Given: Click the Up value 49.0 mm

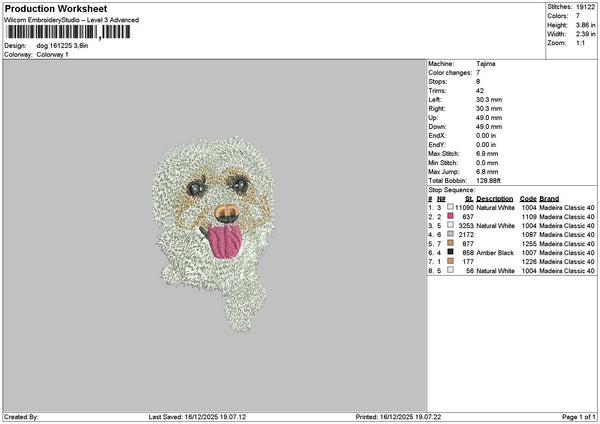Looking at the screenshot, I should [489, 118].
